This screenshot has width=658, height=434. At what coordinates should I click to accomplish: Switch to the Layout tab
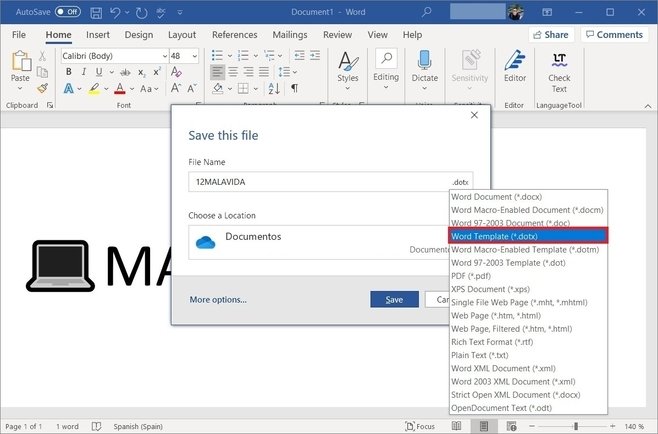tap(182, 35)
